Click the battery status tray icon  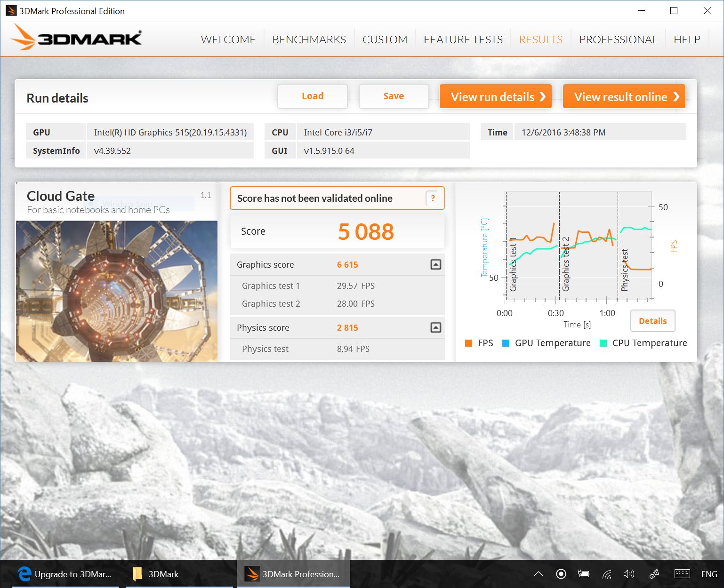click(584, 574)
